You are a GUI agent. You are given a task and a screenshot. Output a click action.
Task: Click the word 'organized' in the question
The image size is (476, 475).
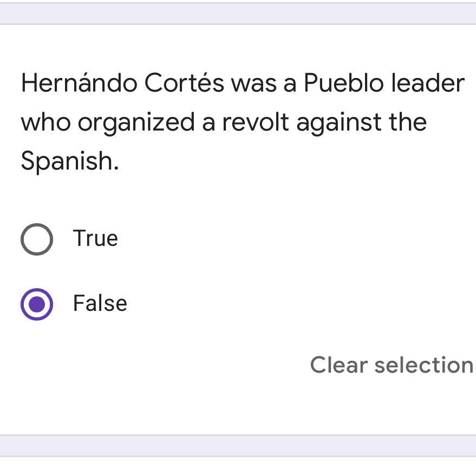point(136,122)
